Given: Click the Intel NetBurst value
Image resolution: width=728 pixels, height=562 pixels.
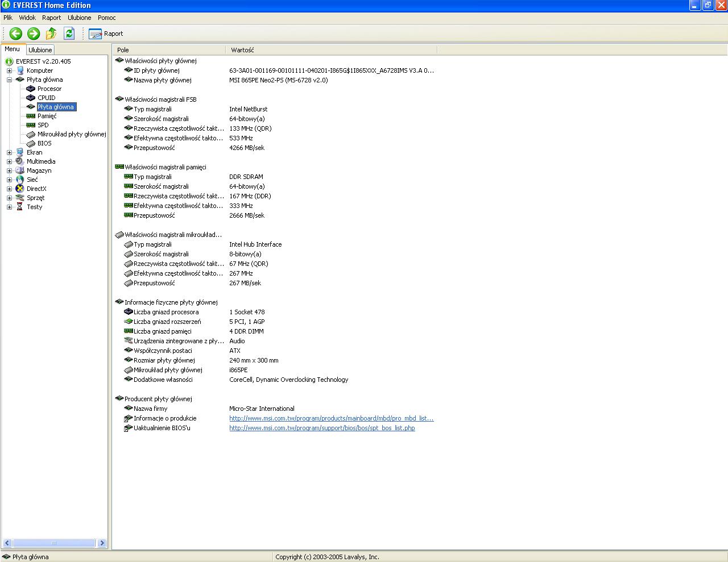Looking at the screenshot, I should [x=248, y=109].
